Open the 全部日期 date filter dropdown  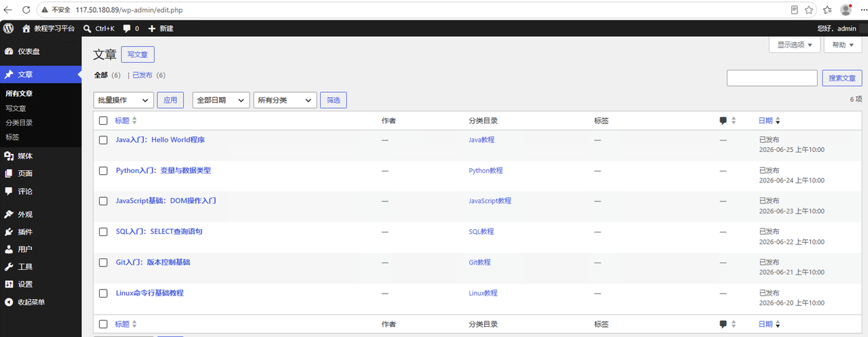tap(221, 100)
